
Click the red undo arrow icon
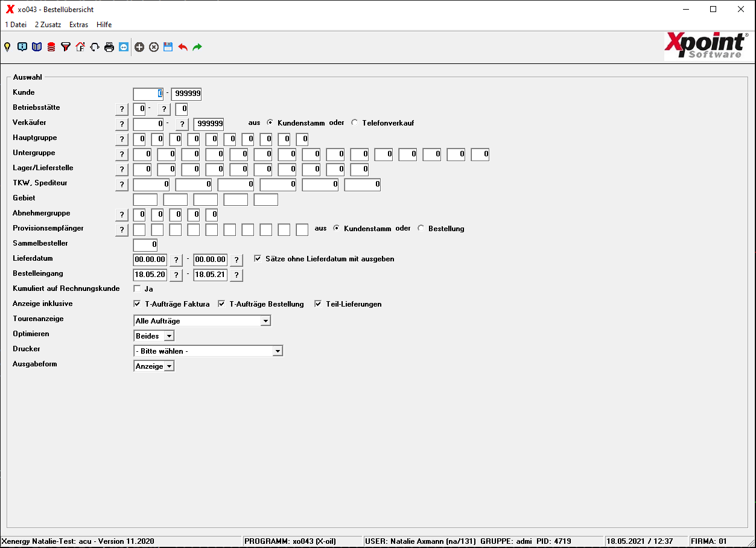pos(183,47)
